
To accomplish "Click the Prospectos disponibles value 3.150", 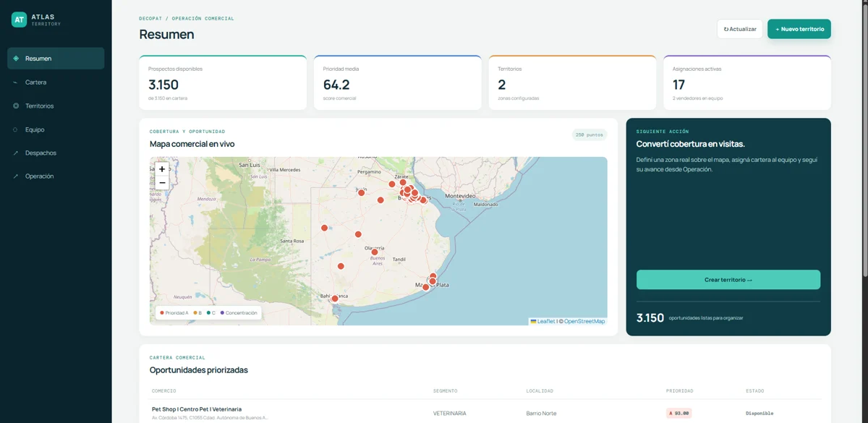I will coord(163,85).
